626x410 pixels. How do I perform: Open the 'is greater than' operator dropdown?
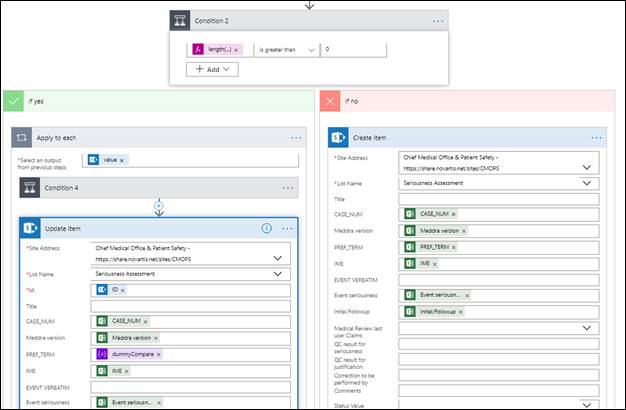[286, 50]
